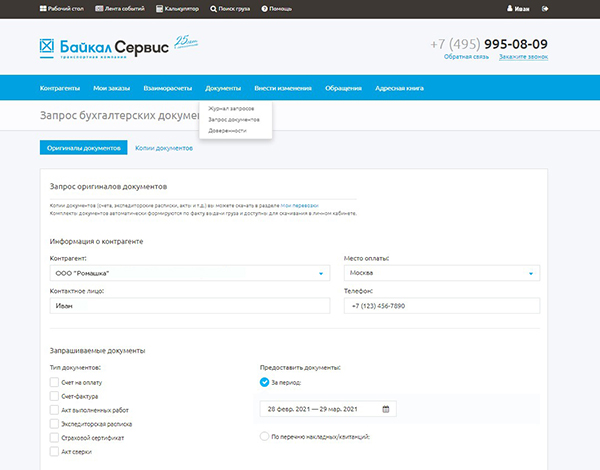Expand the Контрагент dropdown
The image size is (600, 470).
pyautogui.click(x=190, y=273)
